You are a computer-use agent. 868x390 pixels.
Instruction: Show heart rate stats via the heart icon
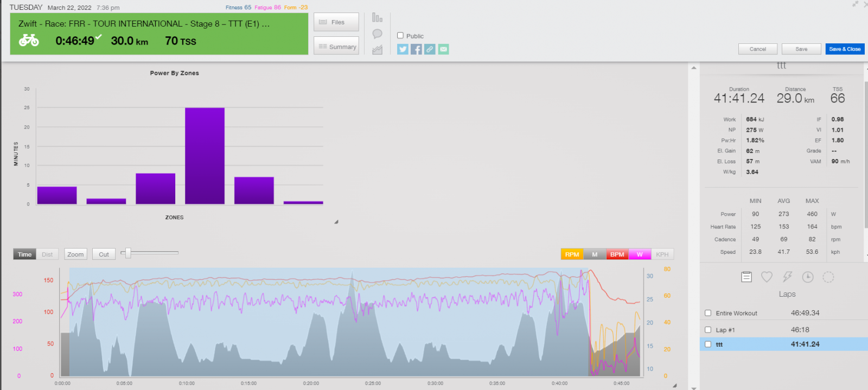[x=767, y=277]
